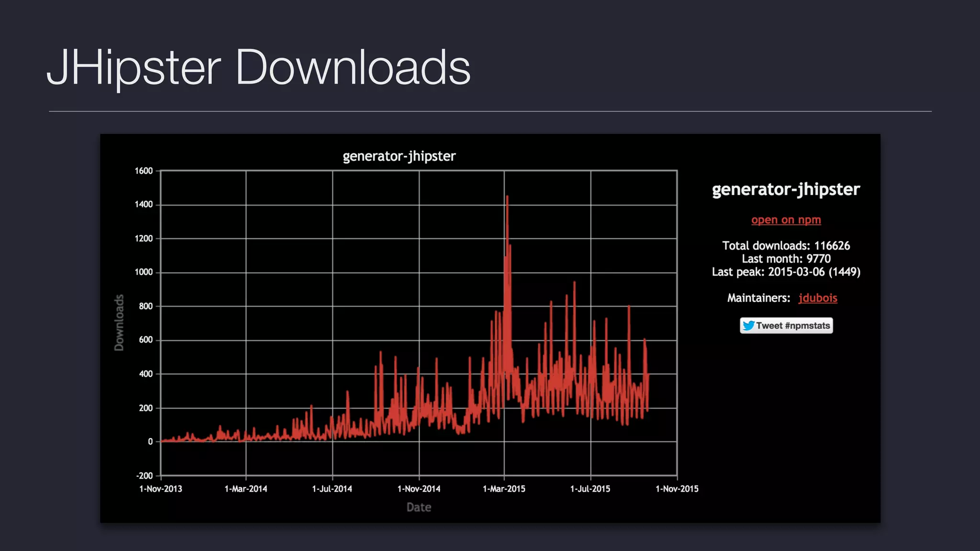Click the 1-Jul-2014 date axis label
This screenshot has width=980, height=551.
click(x=332, y=489)
